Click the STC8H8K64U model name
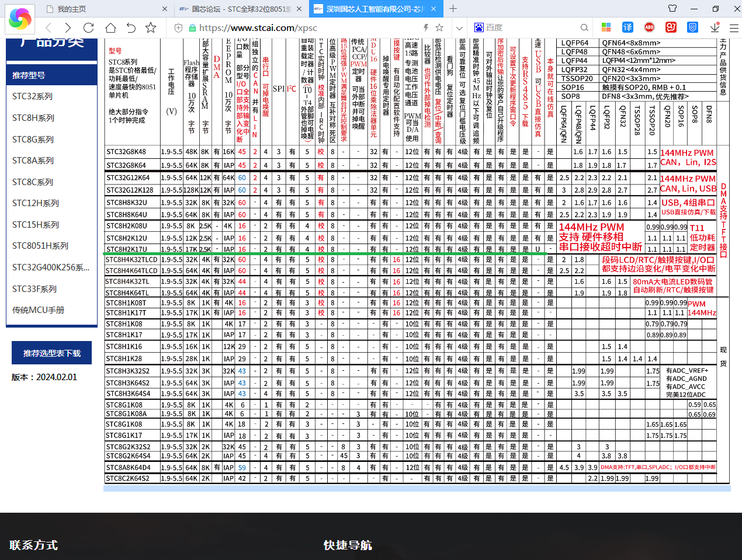This screenshot has width=742, height=560. pos(127,214)
